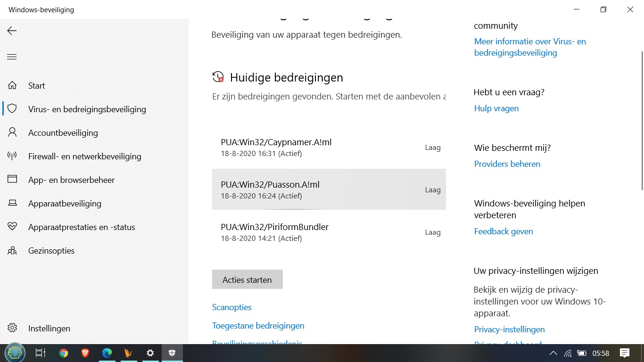Click the gear icon beside Instellingen

coord(12,328)
